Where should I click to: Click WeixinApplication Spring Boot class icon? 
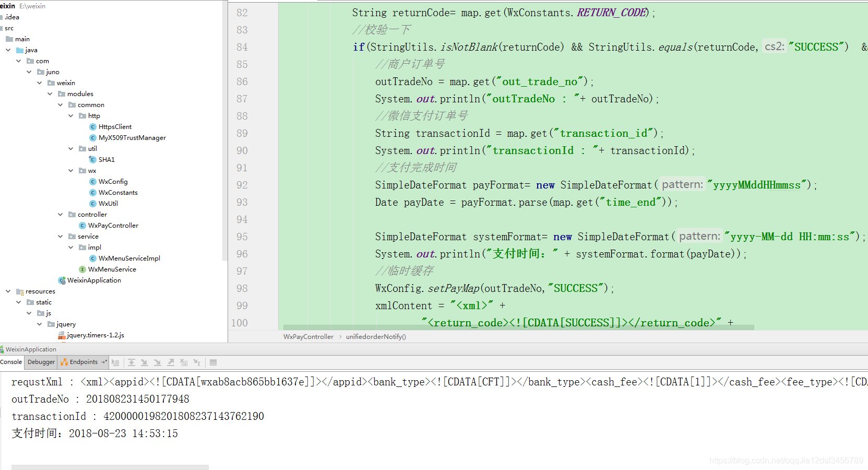click(x=62, y=280)
